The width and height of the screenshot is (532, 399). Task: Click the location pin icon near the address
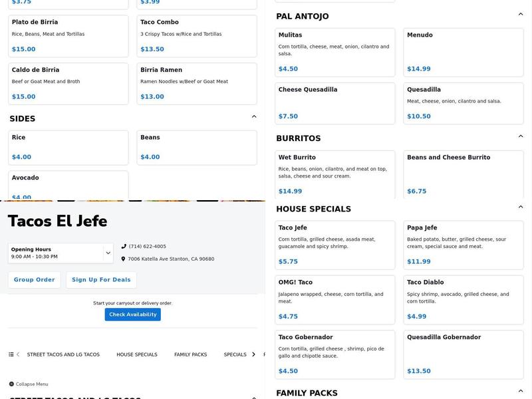click(123, 259)
